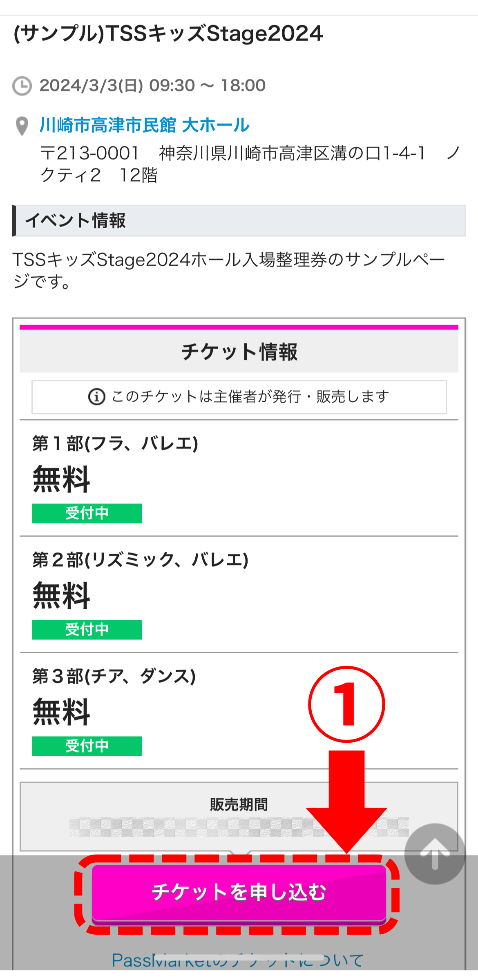Select the 第2部(リズミック、バレエ) ticket title
Screen dimensions: 478x980
tap(140, 560)
